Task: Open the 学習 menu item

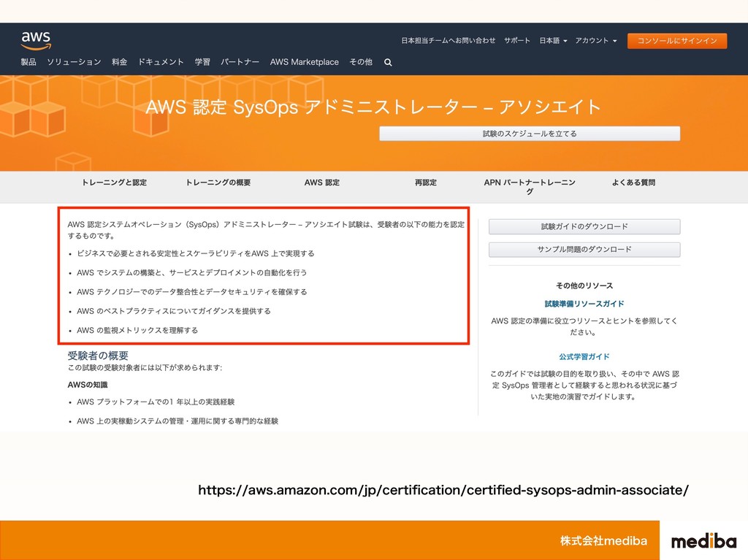Action: click(x=202, y=62)
